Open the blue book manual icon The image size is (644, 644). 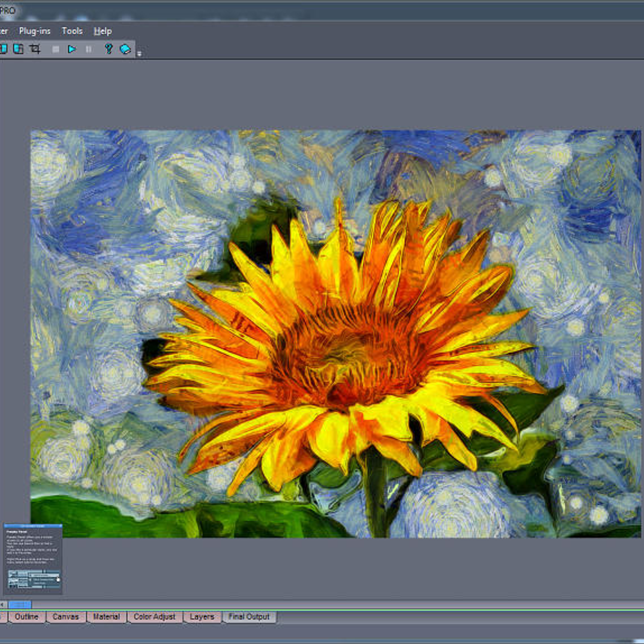[x=125, y=49]
